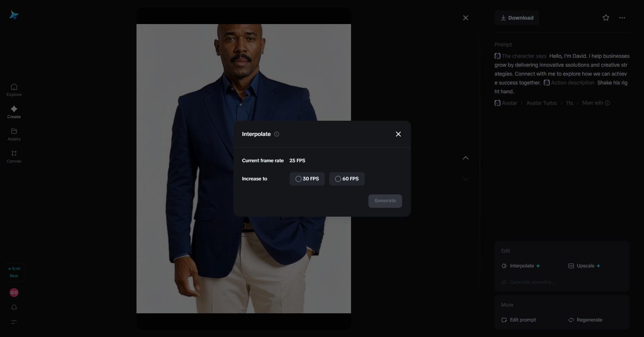Click the Generate button
This screenshot has width=644, height=337.
[385, 201]
